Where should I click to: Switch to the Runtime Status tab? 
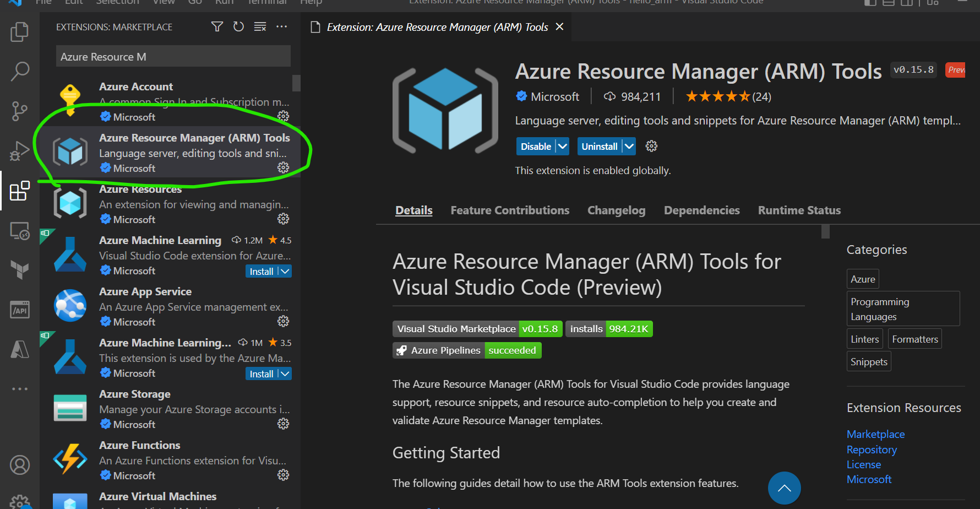pos(799,210)
